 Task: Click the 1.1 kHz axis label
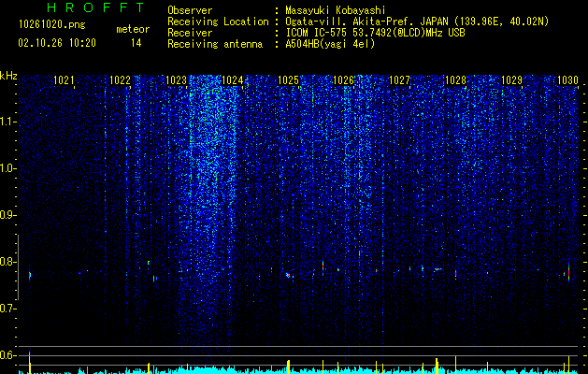pos(7,122)
